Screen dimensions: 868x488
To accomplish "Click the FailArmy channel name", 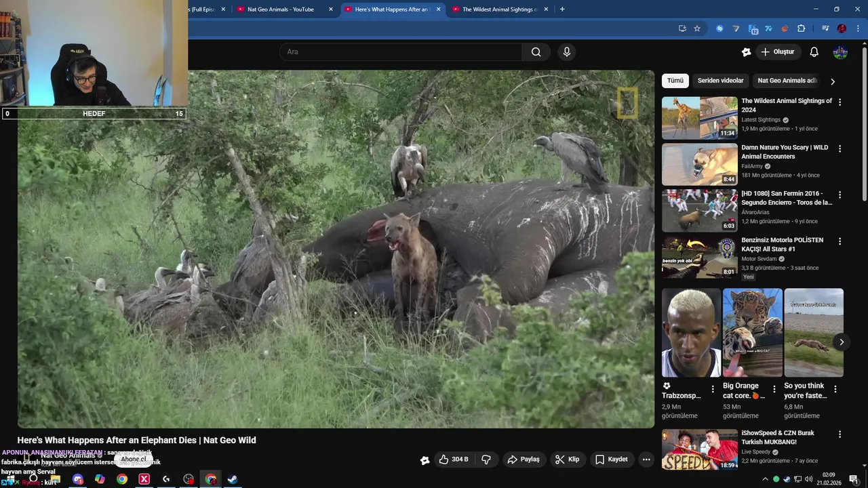I will [752, 166].
